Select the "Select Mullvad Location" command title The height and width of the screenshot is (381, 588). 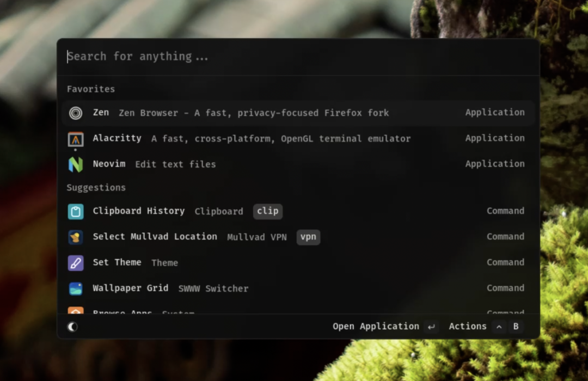click(155, 237)
